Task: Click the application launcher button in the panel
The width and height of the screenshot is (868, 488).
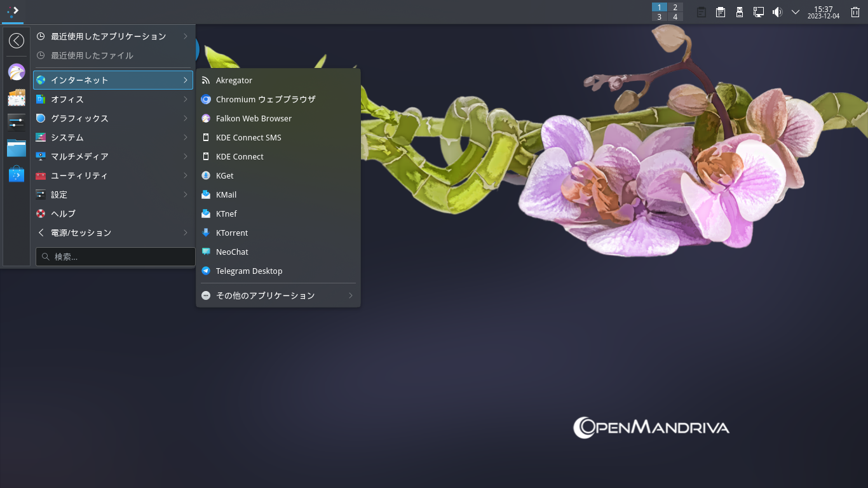Action: [x=13, y=11]
